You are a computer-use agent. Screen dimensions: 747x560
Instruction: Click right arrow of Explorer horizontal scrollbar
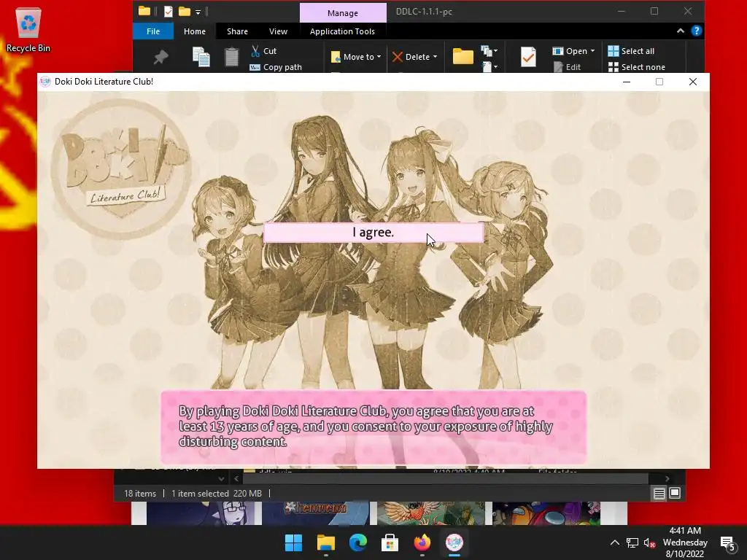[667, 478]
